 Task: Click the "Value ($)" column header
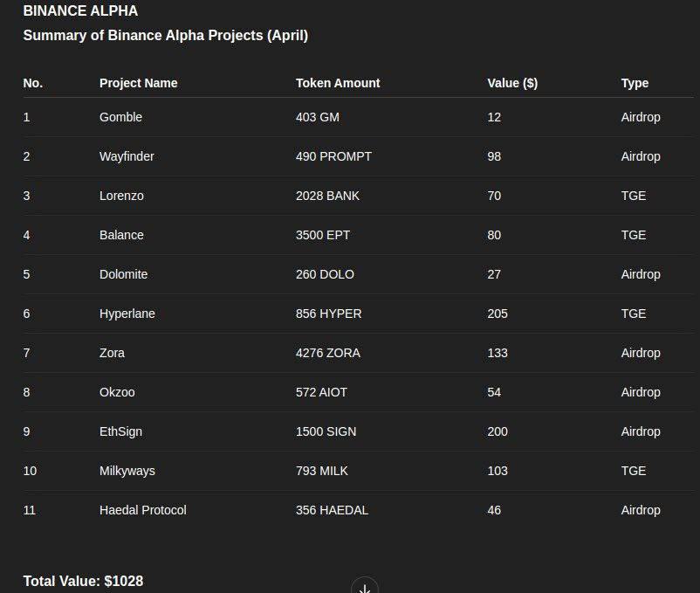pos(512,83)
